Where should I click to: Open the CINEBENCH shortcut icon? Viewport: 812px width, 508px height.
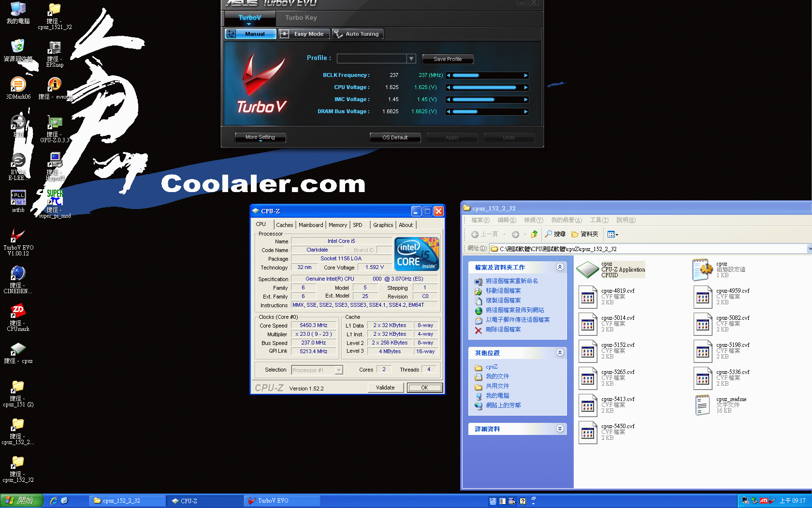click(18, 280)
